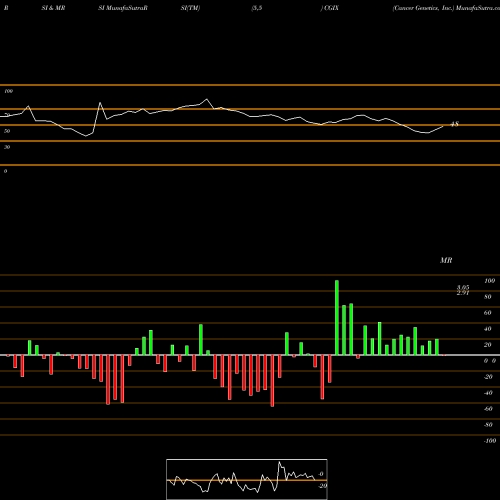Click the MR axis label '-40'

coord(488,393)
